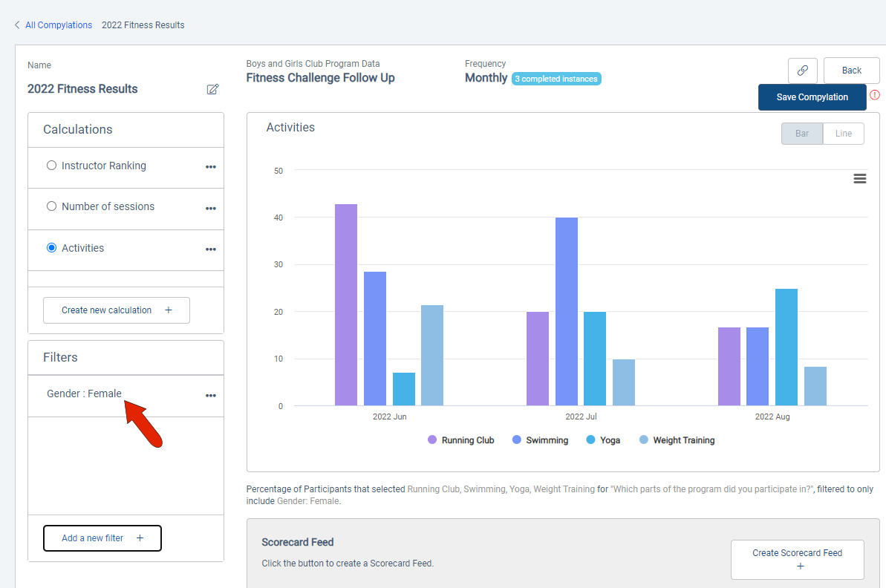Toggle the Yoga legend color dot
886x588 pixels.
point(590,440)
